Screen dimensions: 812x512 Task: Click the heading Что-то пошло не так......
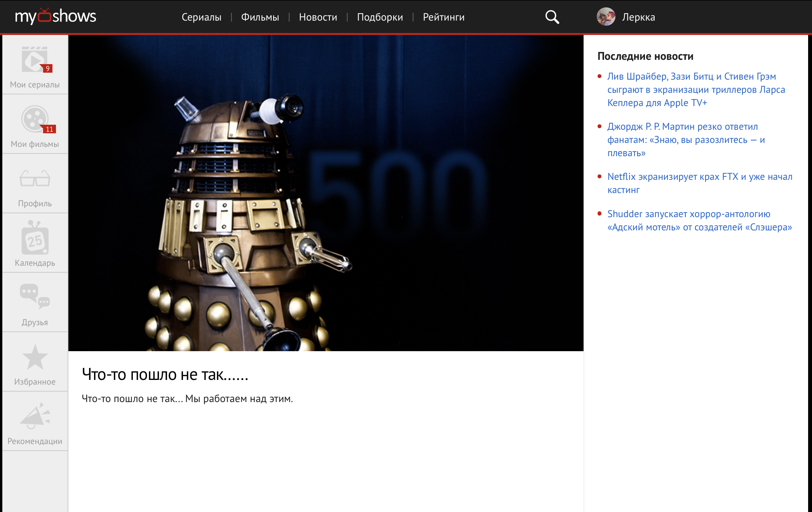[165, 375]
